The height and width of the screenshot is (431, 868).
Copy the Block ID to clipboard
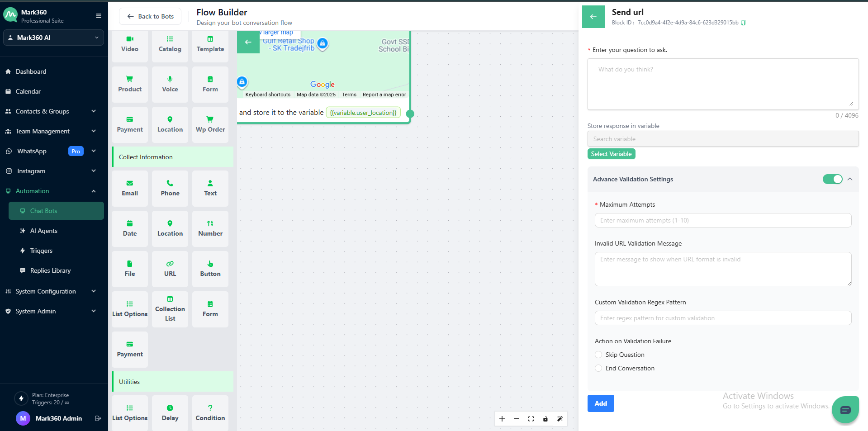(743, 23)
